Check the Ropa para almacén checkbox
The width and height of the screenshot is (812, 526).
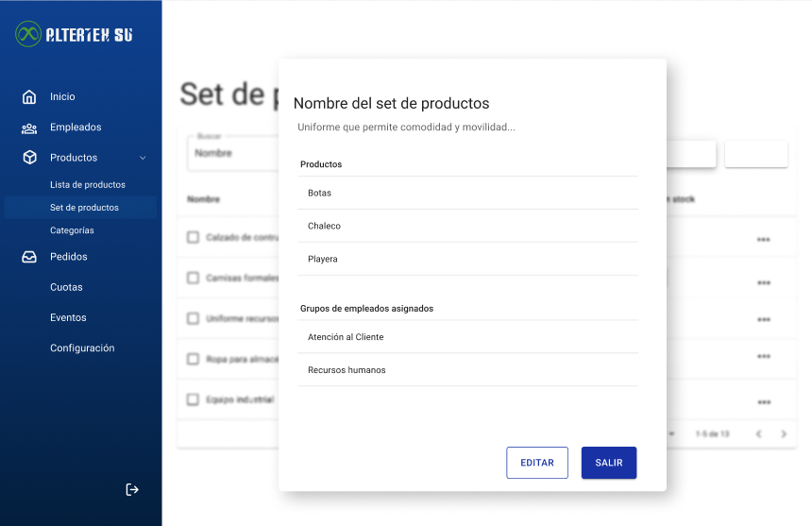click(193, 359)
